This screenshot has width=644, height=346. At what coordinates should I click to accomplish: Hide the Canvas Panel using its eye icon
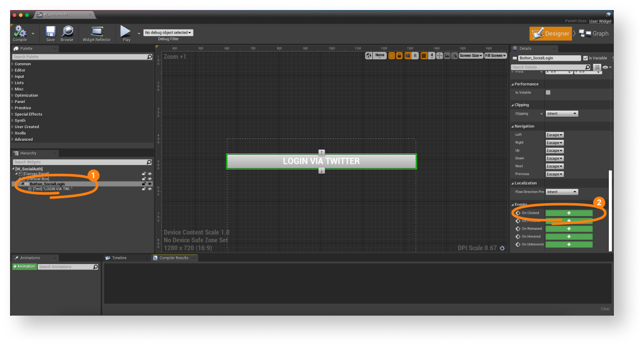click(x=149, y=174)
